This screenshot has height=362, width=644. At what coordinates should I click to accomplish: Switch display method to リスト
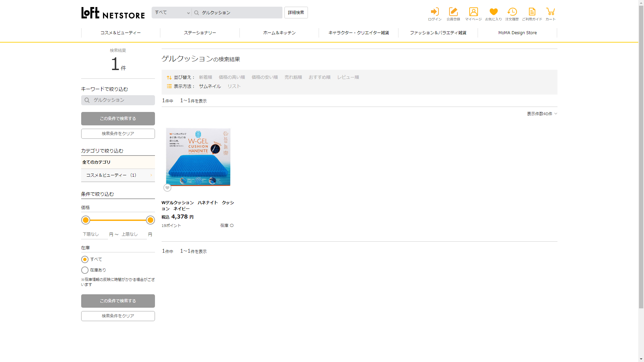[234, 86]
